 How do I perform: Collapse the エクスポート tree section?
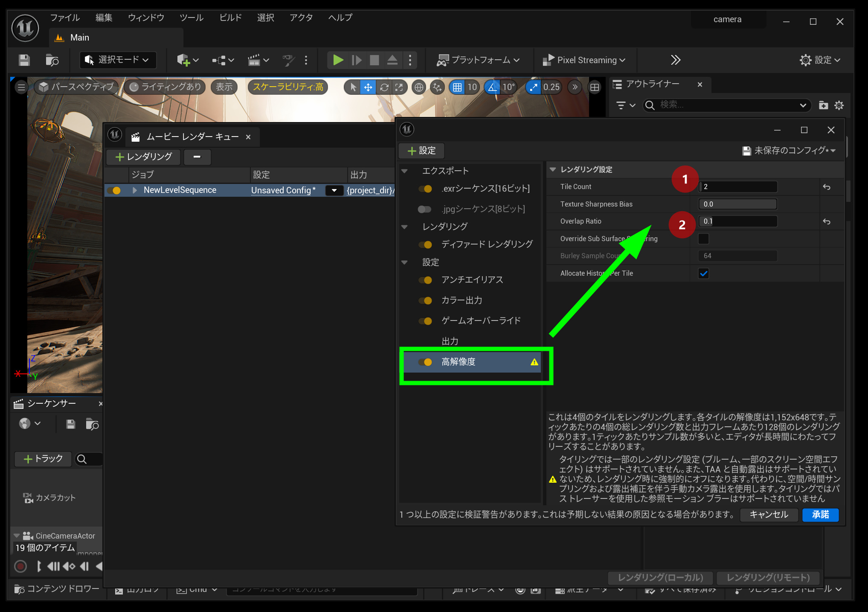coord(404,171)
